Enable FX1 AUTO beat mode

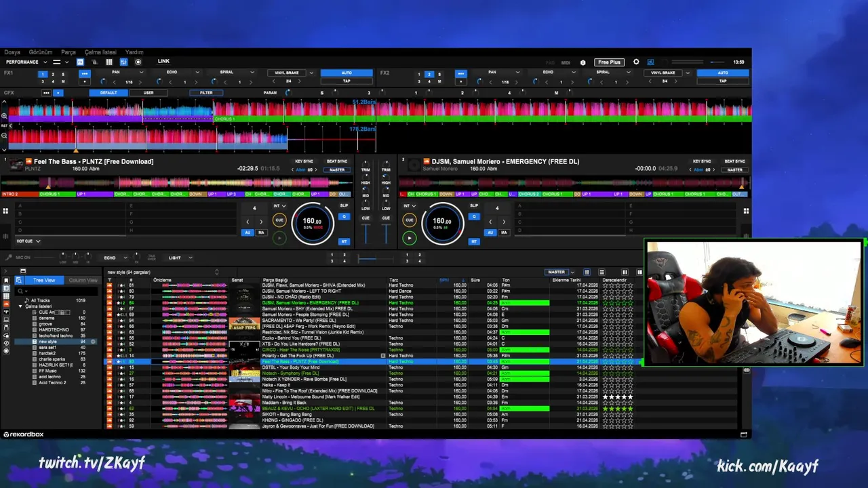pos(347,73)
